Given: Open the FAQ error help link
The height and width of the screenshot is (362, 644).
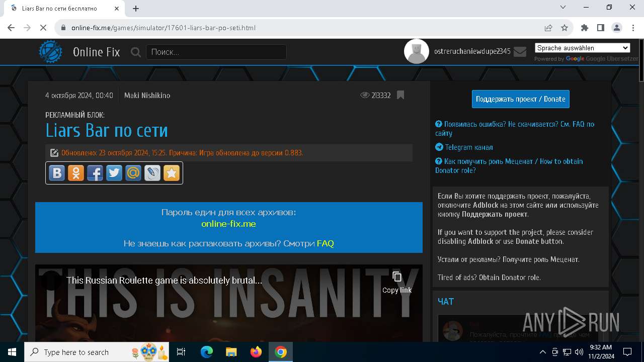Looking at the screenshot, I should (x=515, y=128).
